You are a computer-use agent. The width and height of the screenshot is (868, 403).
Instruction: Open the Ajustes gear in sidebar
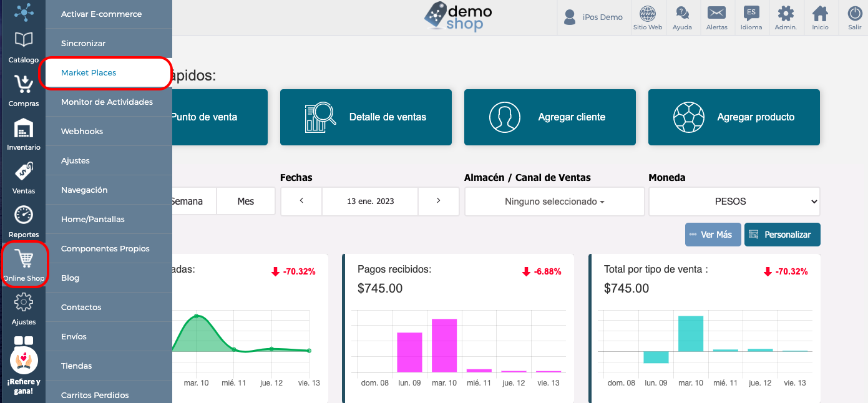pyautogui.click(x=24, y=303)
